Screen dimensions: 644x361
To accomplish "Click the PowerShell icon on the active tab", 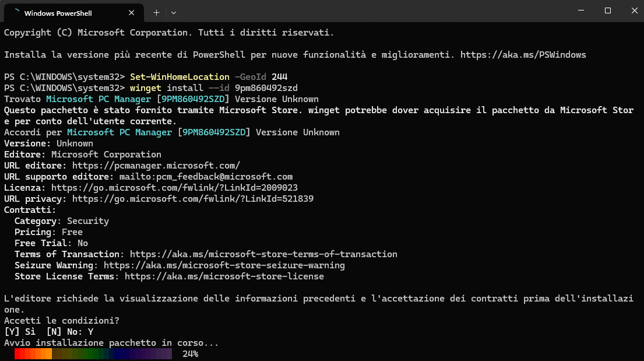I will pyautogui.click(x=18, y=12).
